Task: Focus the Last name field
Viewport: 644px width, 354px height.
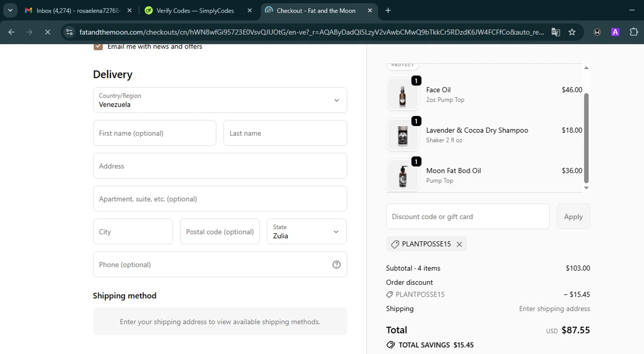Action: coord(285,133)
